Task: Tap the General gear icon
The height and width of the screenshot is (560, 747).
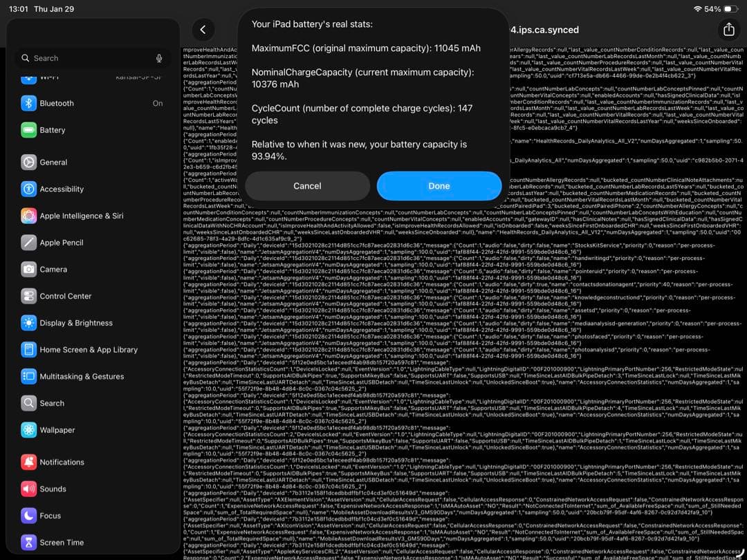Action: (28, 162)
